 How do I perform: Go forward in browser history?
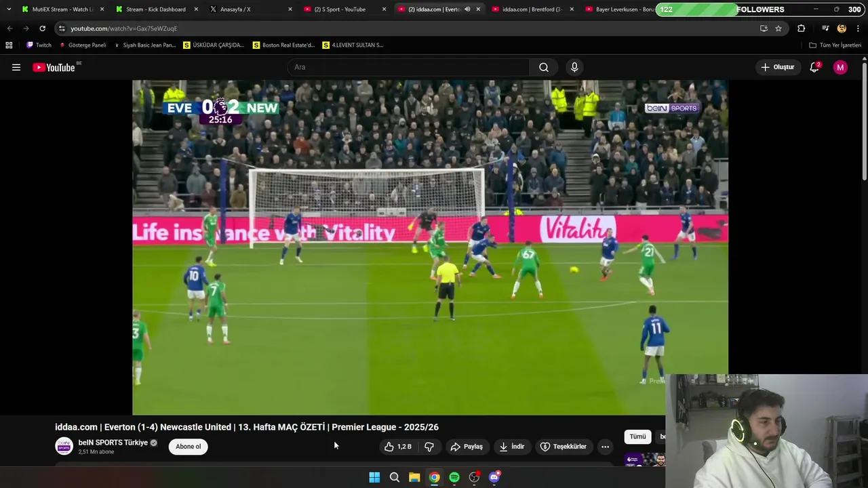26,28
